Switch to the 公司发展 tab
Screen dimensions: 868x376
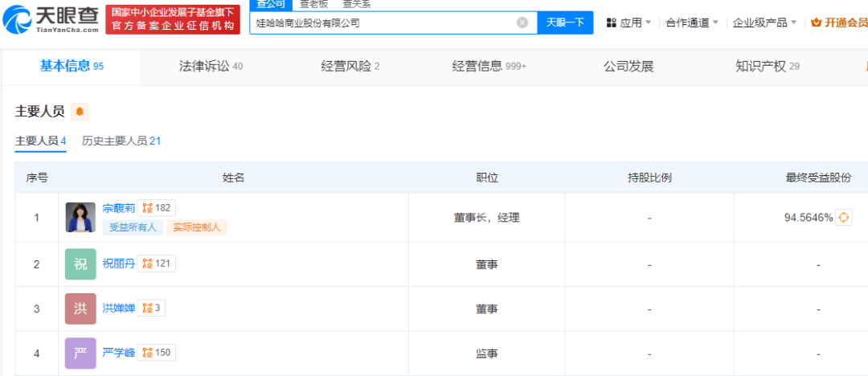(x=628, y=67)
